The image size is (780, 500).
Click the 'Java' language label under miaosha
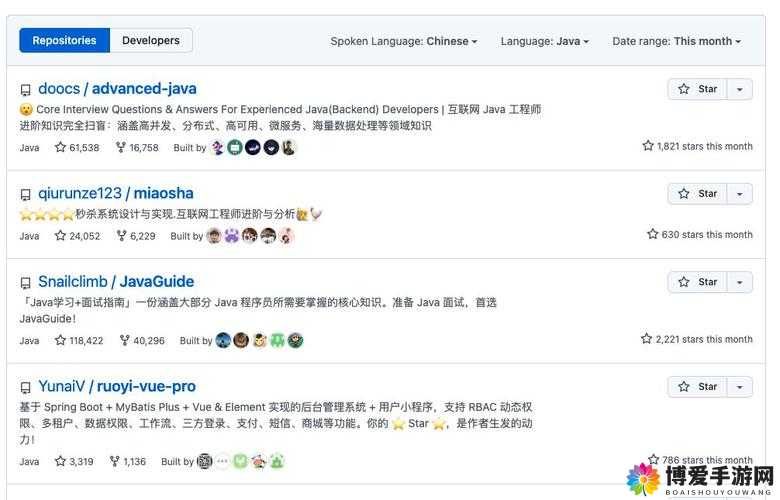click(x=29, y=236)
